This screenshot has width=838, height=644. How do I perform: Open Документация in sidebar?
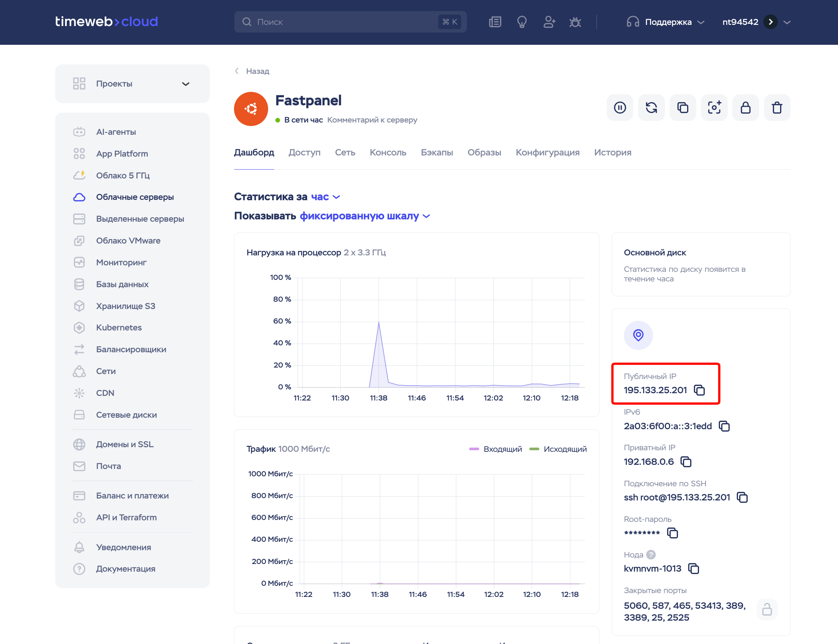(x=132, y=569)
